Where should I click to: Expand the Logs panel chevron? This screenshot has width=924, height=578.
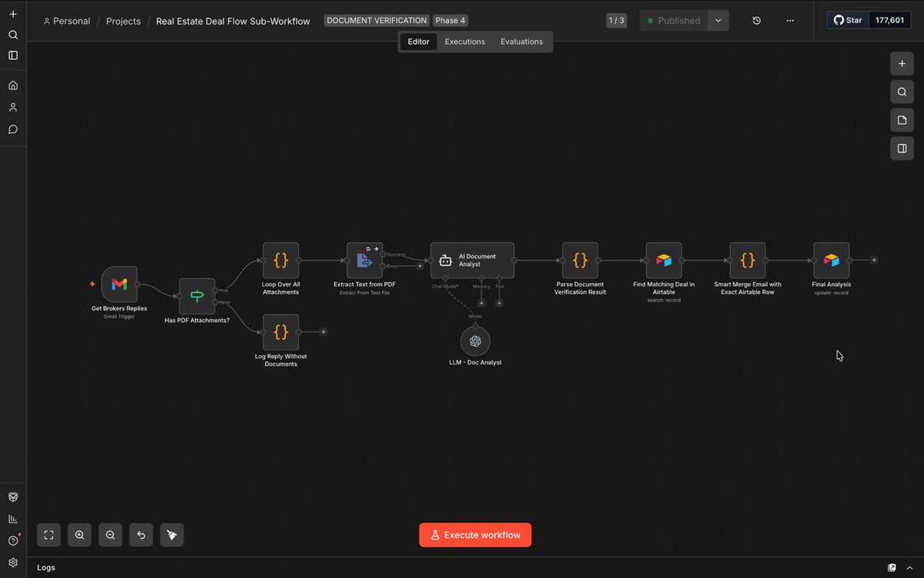(x=911, y=567)
